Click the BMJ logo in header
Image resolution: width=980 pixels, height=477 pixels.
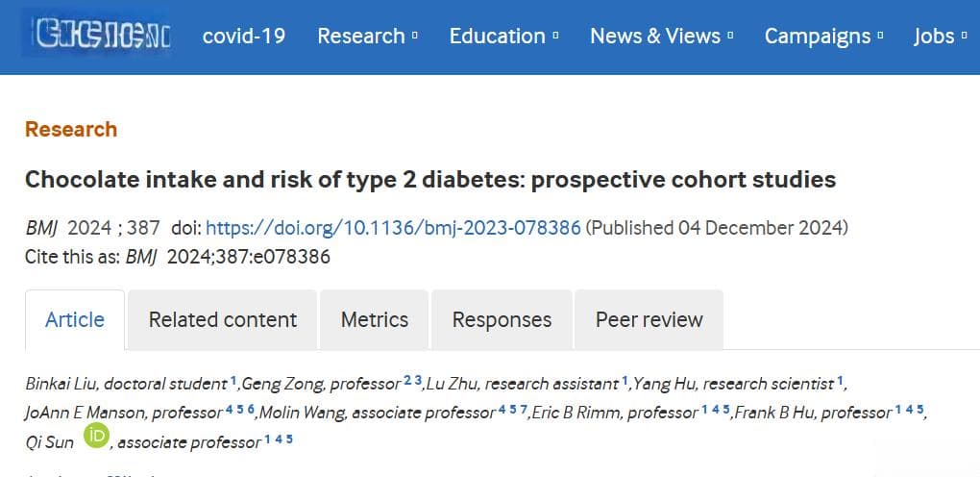click(x=97, y=35)
